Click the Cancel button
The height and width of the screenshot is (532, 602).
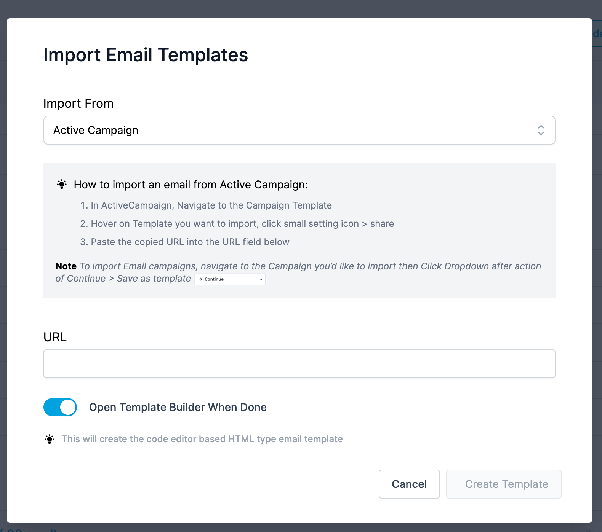409,484
